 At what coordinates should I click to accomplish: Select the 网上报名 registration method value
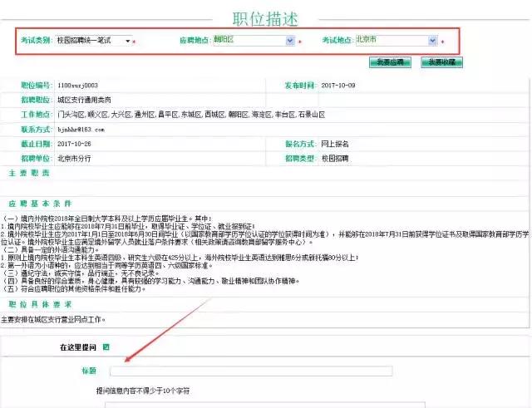(x=335, y=144)
